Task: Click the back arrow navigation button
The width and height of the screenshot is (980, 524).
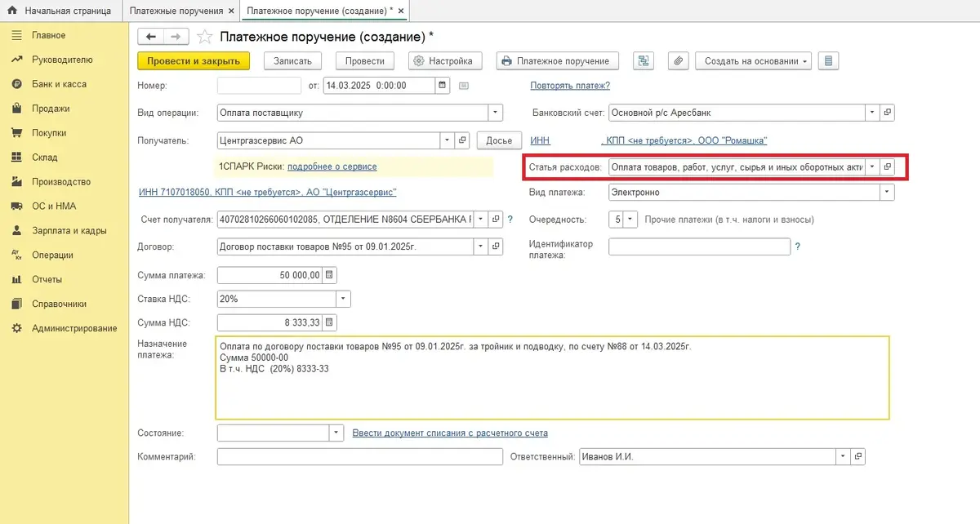Action: pyautogui.click(x=151, y=37)
